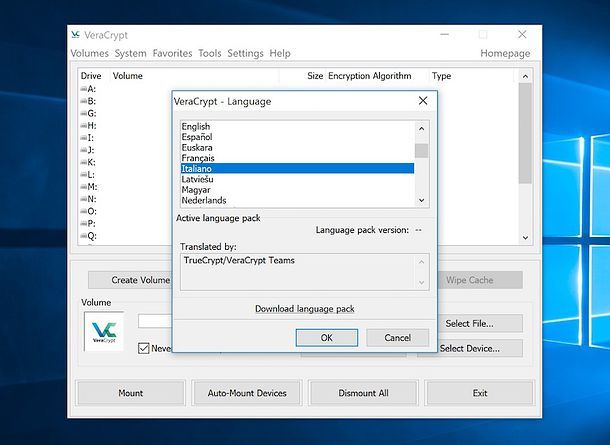Select drive L: in the drive list
The width and height of the screenshot is (610, 445).
(88, 175)
